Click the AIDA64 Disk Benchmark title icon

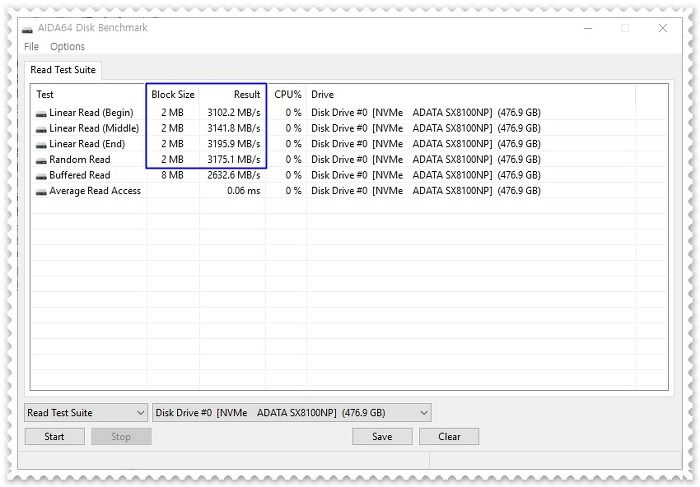tap(27, 29)
